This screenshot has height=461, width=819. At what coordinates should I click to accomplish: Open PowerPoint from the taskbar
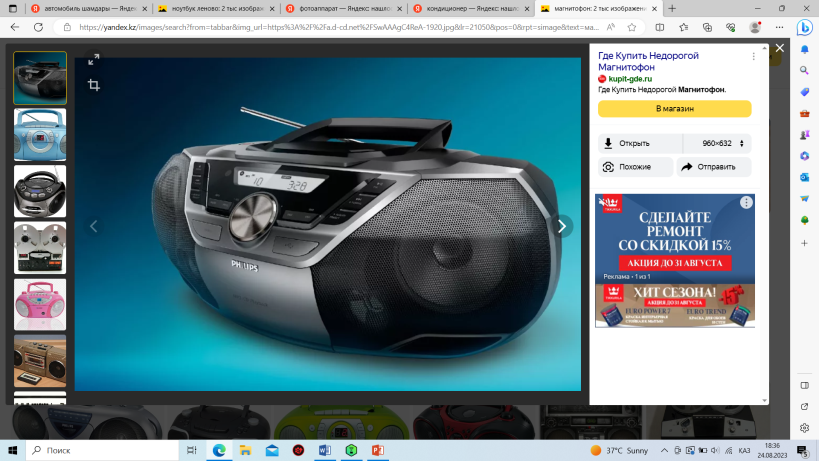click(378, 450)
